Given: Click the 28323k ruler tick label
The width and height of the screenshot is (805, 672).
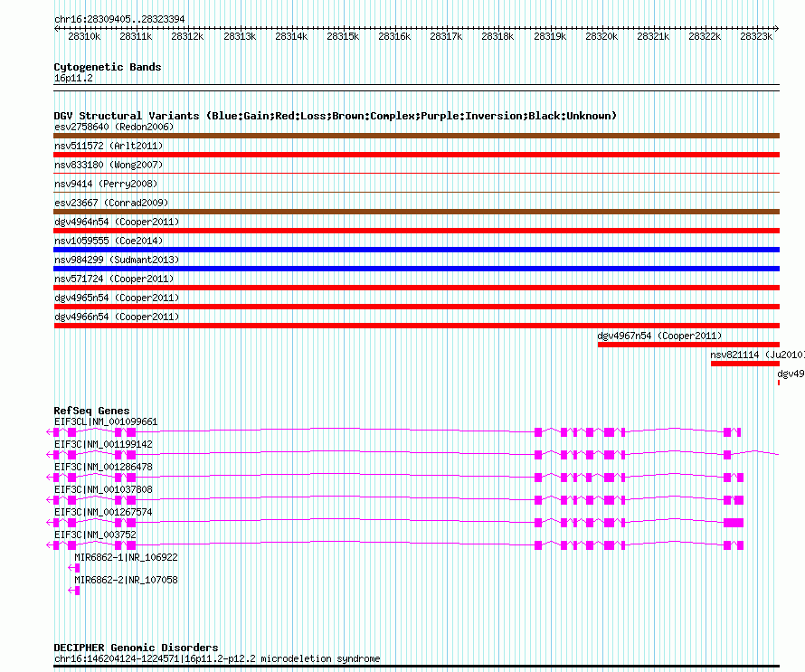Looking at the screenshot, I should click(x=756, y=36).
